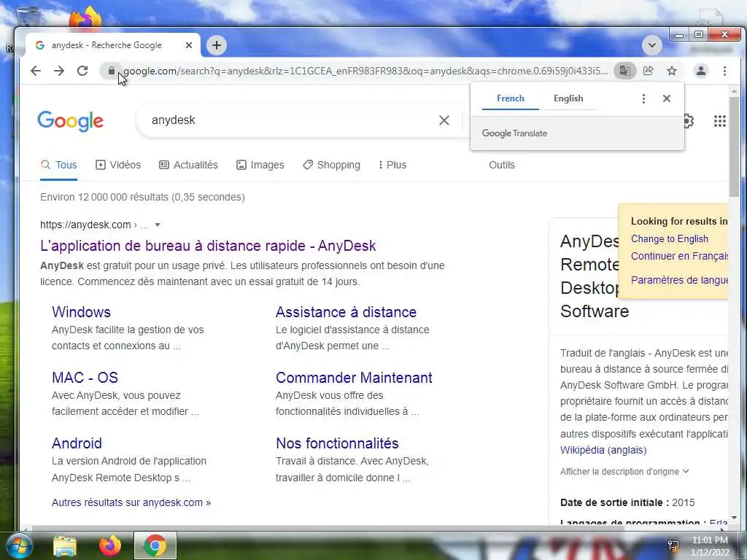Go forward with the browser forward arrow
This screenshot has height=560, width=747.
pyautogui.click(x=59, y=71)
